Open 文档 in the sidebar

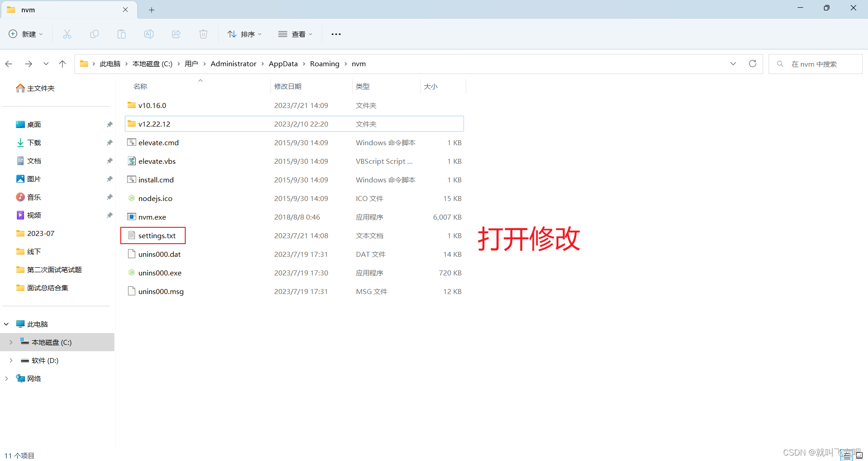(x=28, y=161)
